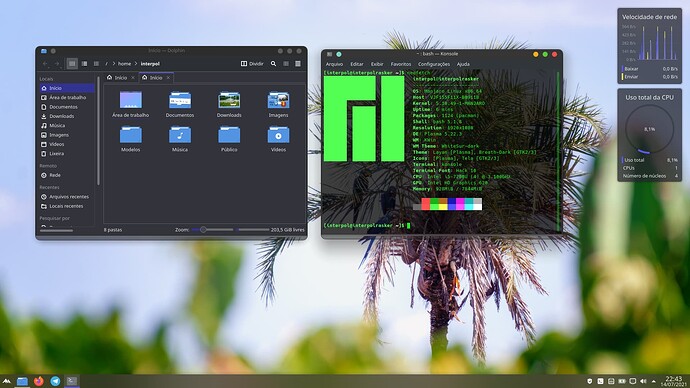
Task: Select the Música folder icon
Action: [x=180, y=135]
